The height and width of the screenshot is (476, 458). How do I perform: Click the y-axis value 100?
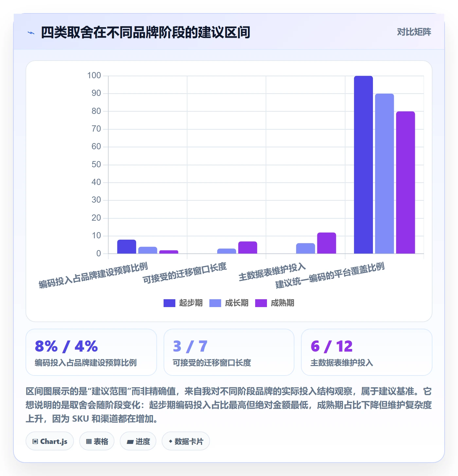click(x=94, y=76)
